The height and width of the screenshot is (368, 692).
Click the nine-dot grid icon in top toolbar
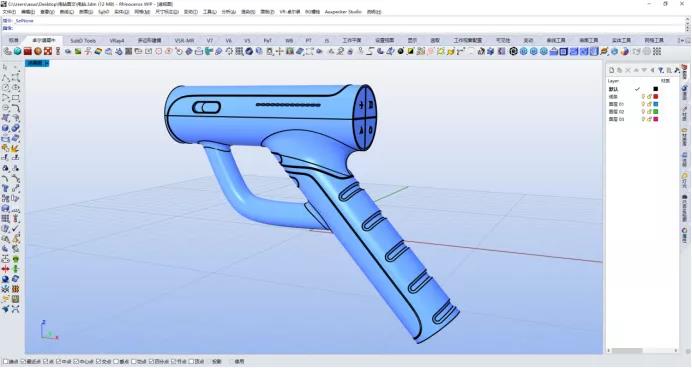[x=657, y=52]
